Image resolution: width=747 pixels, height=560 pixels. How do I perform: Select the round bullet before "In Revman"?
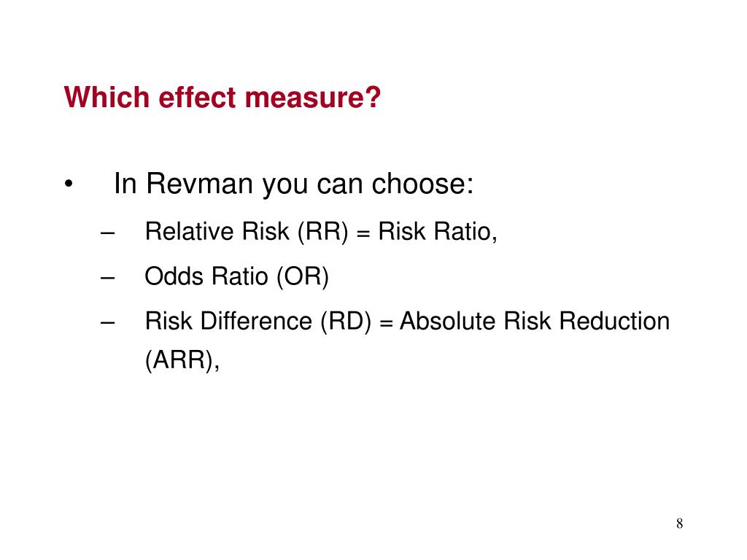click(x=69, y=184)
